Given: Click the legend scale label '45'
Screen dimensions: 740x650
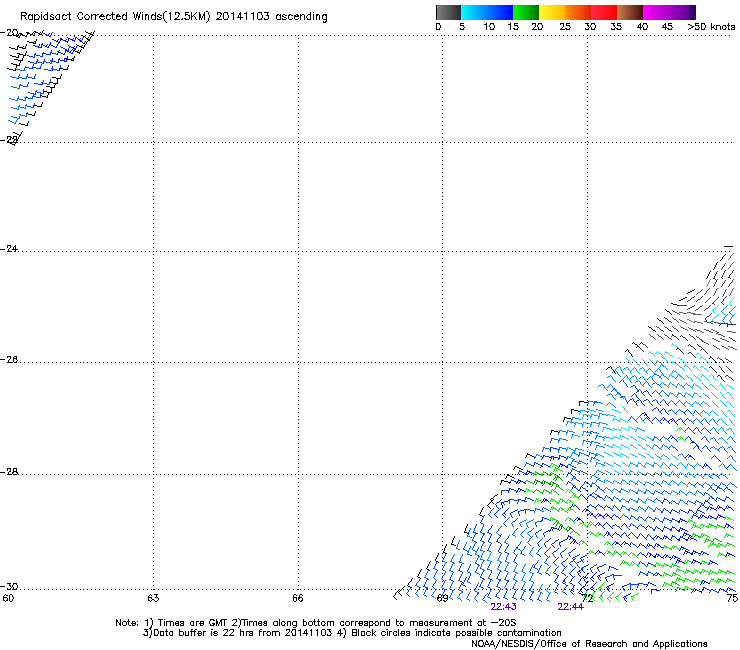Looking at the screenshot, I should click(x=667, y=27).
